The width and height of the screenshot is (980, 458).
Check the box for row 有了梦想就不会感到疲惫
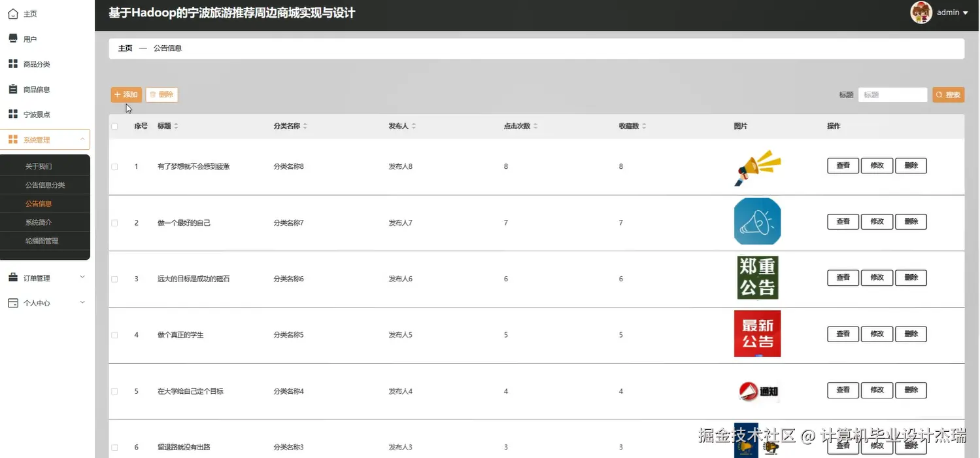click(114, 167)
